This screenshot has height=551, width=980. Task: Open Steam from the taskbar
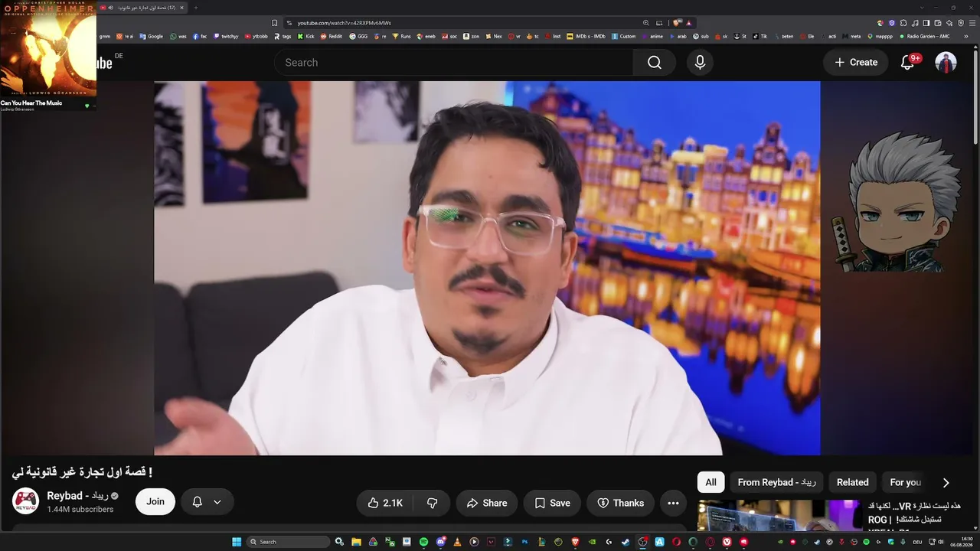(x=626, y=542)
